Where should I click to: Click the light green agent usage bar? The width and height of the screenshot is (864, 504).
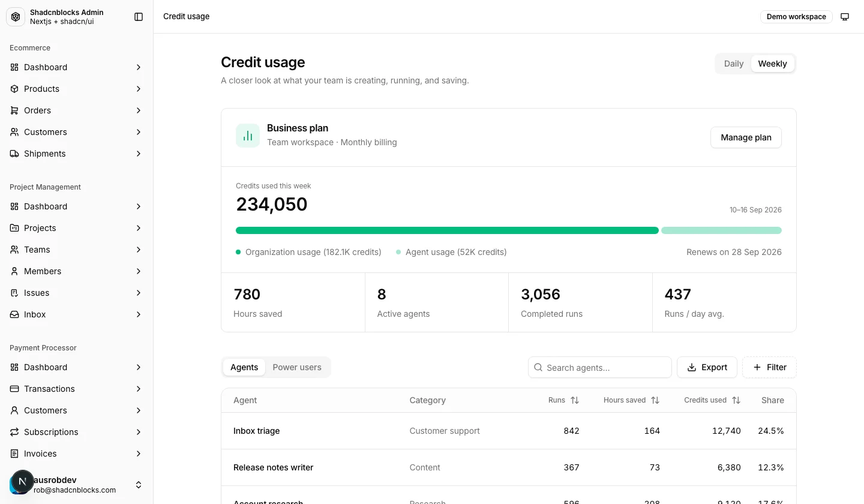(721, 230)
